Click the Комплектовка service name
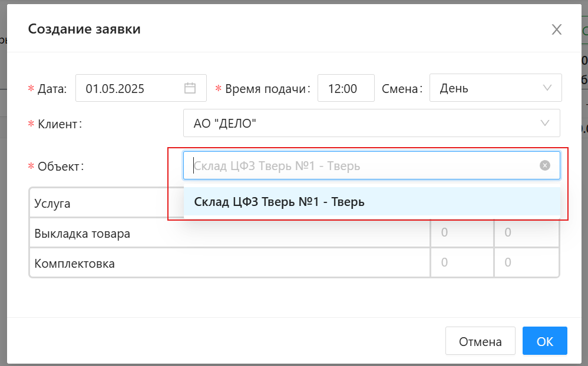 click(x=75, y=263)
